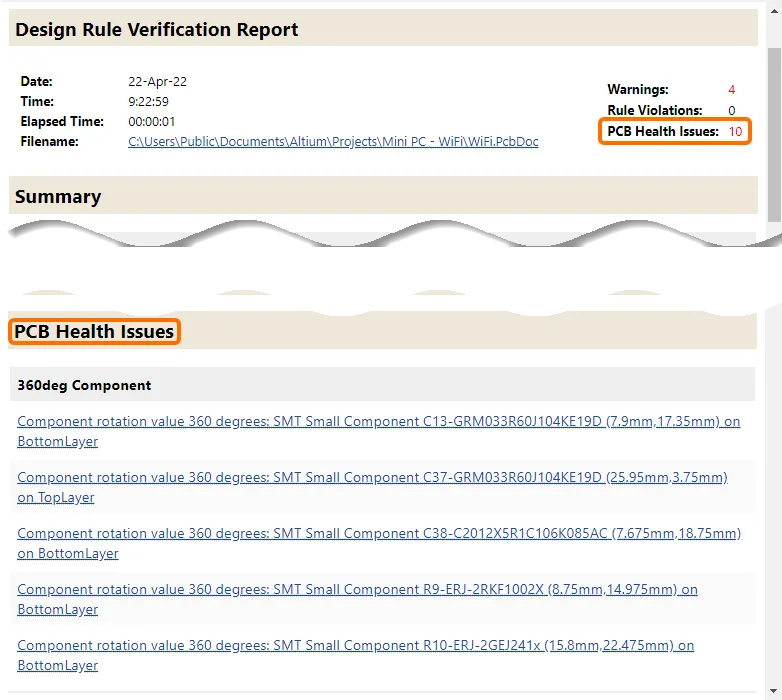The height and width of the screenshot is (700, 782).
Task: Click the PCB Health Issues section heading
Action: (x=94, y=332)
